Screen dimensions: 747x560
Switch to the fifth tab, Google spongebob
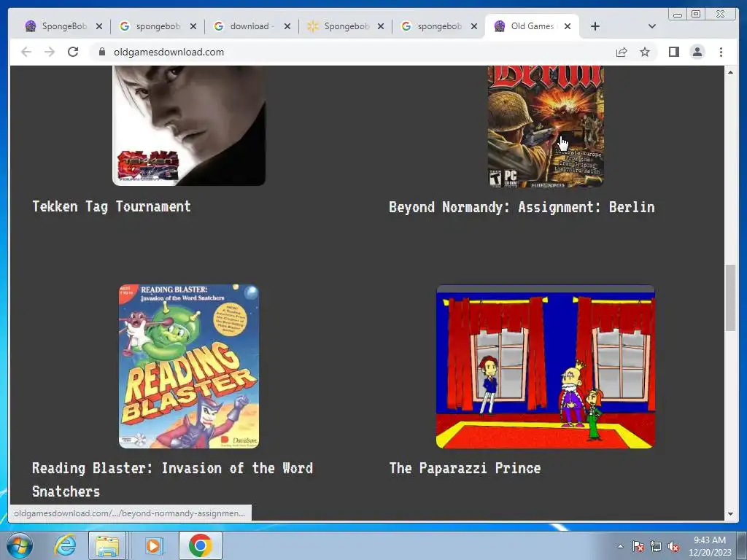[432, 26]
